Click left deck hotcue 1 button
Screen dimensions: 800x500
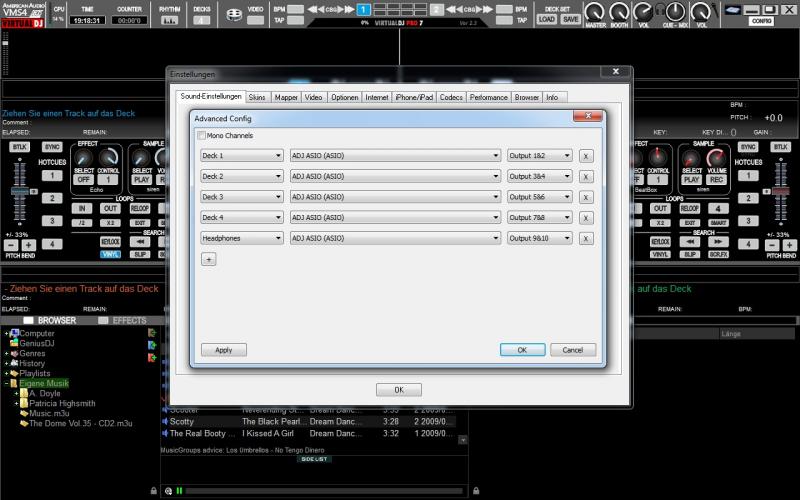(52, 176)
